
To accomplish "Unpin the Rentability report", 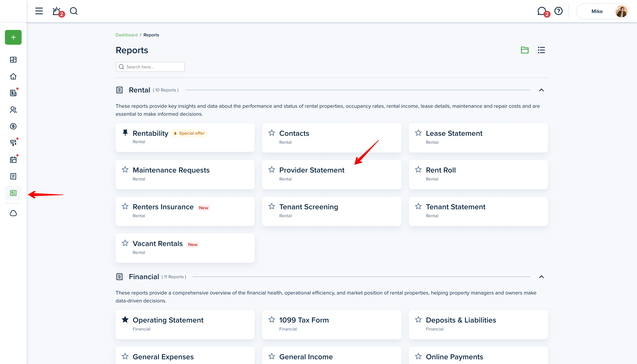I will tap(125, 133).
